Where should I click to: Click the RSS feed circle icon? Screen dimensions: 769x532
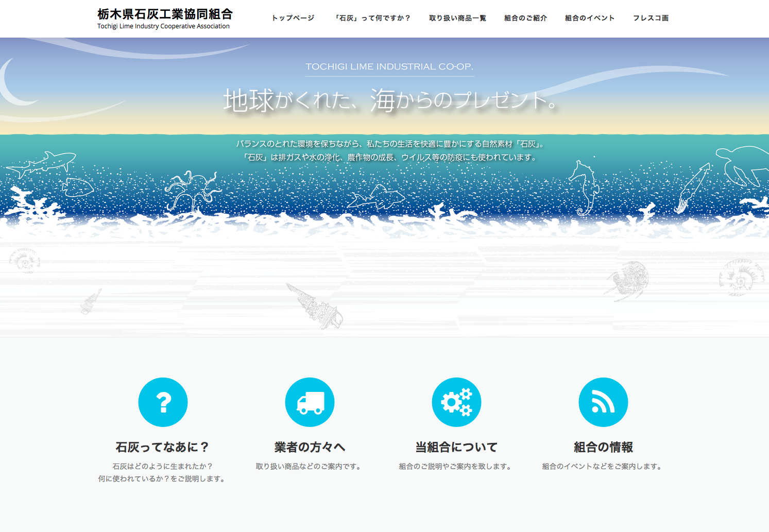pyautogui.click(x=603, y=402)
